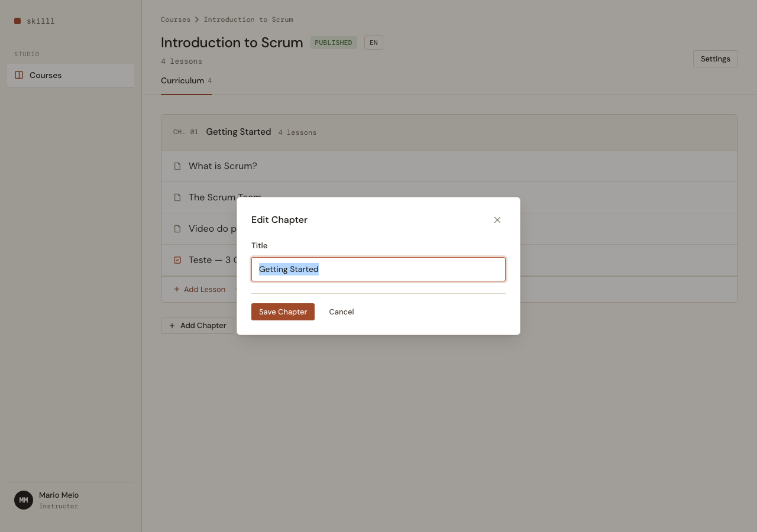Click the breadcrumb chevron separator
The width and height of the screenshot is (757, 532).
(x=197, y=20)
